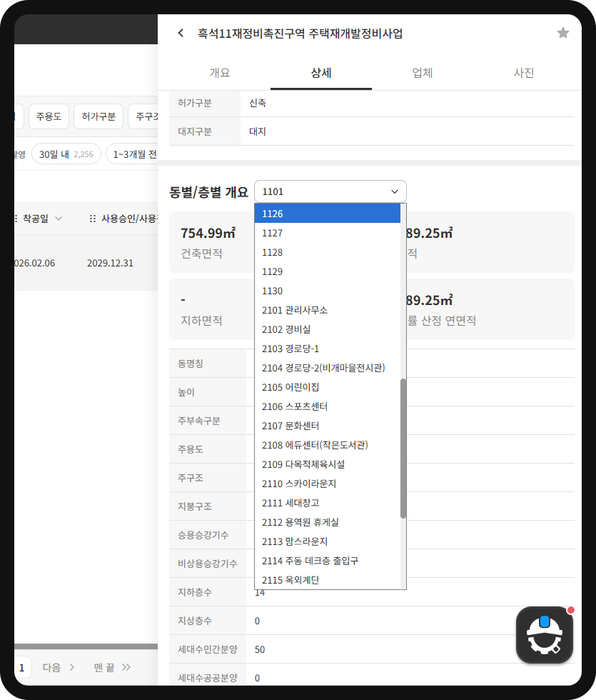The image size is (596, 700).
Task: Jump to 맨 끝 last page
Action: tap(112, 667)
